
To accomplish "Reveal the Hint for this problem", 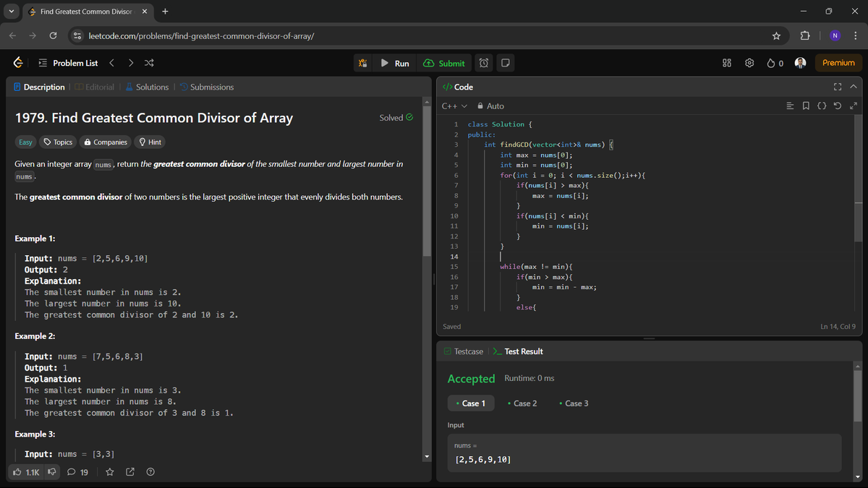I will click(x=150, y=142).
